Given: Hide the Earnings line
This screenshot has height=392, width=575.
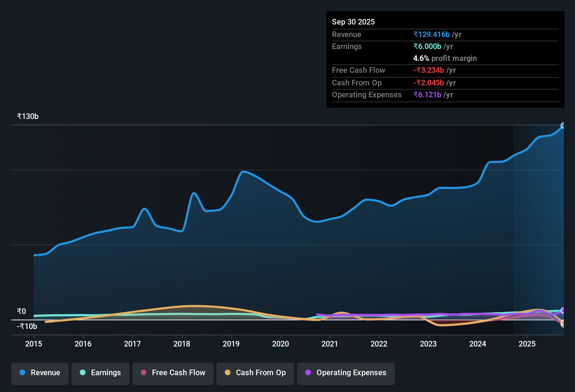Looking at the screenshot, I should coord(100,373).
